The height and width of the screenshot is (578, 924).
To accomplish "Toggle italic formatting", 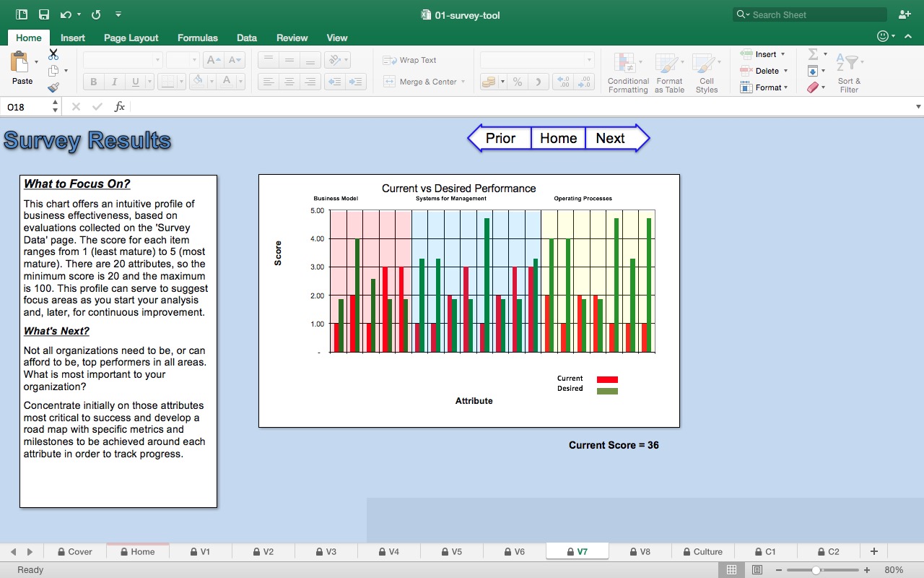I will [x=114, y=82].
